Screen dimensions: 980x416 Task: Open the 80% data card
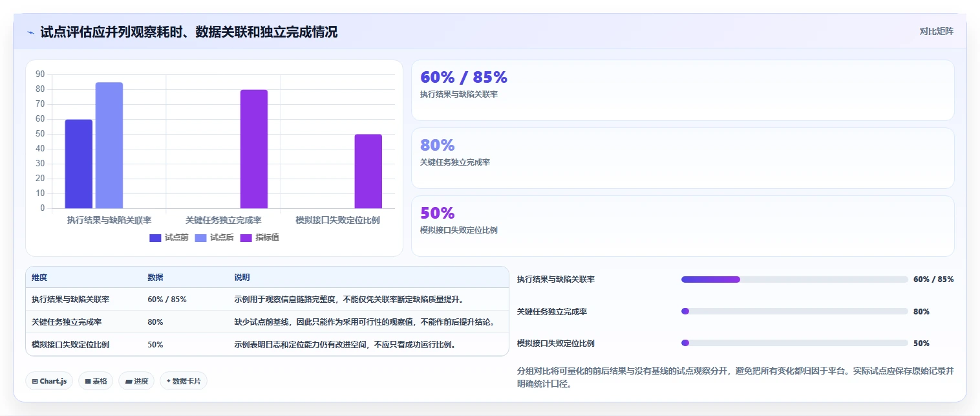click(683, 158)
